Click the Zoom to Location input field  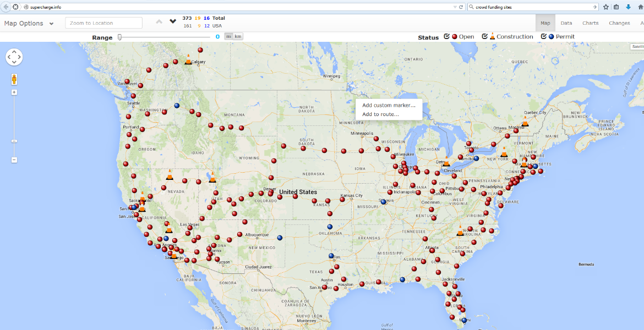click(103, 23)
